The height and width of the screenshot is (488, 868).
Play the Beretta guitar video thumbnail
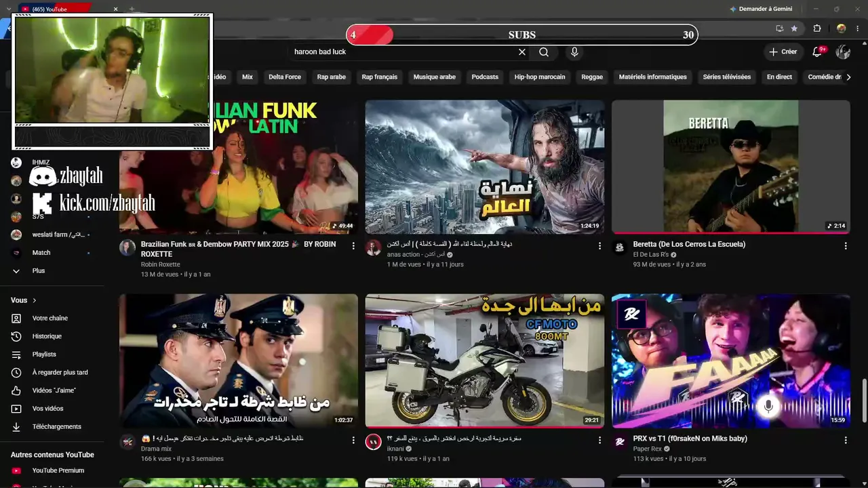pyautogui.click(x=731, y=167)
